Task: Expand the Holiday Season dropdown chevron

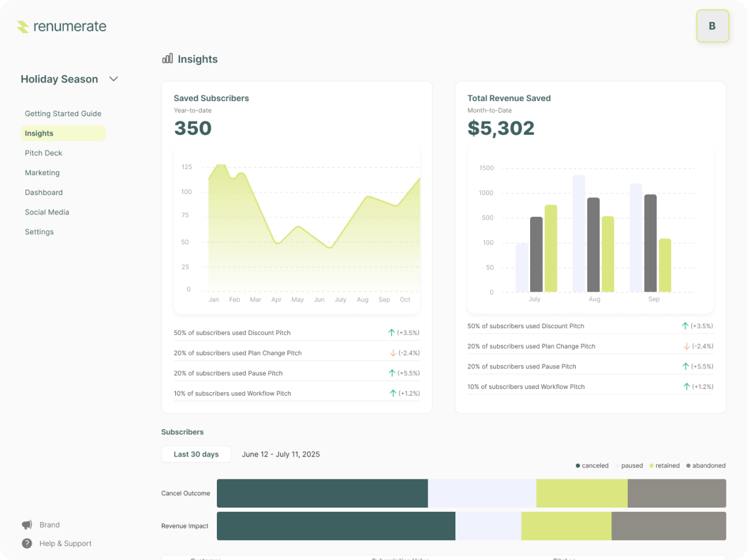Action: pyautogui.click(x=113, y=79)
